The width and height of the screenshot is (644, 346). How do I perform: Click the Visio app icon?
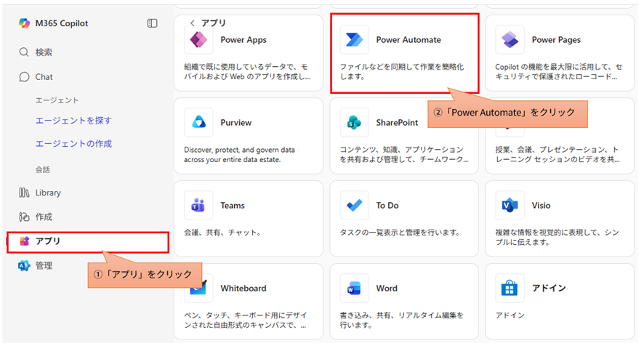510,205
